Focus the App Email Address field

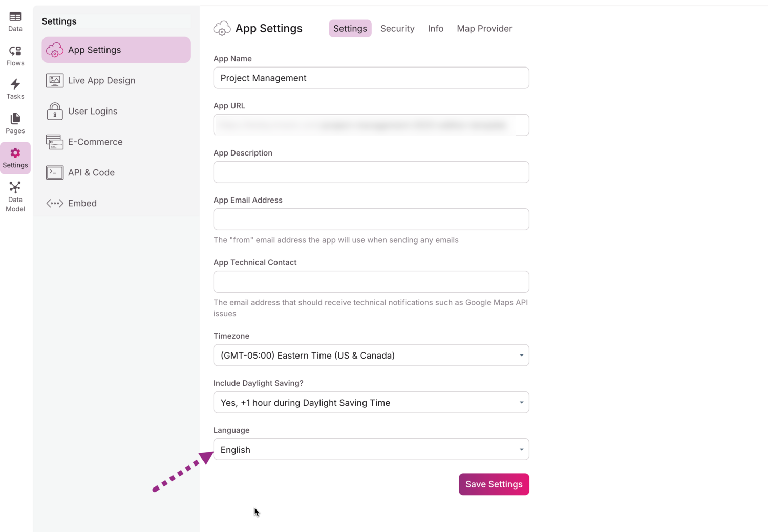tap(371, 219)
